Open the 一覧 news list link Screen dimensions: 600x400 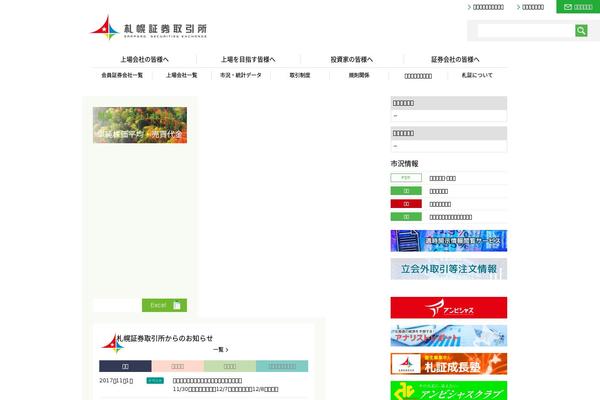(x=220, y=349)
